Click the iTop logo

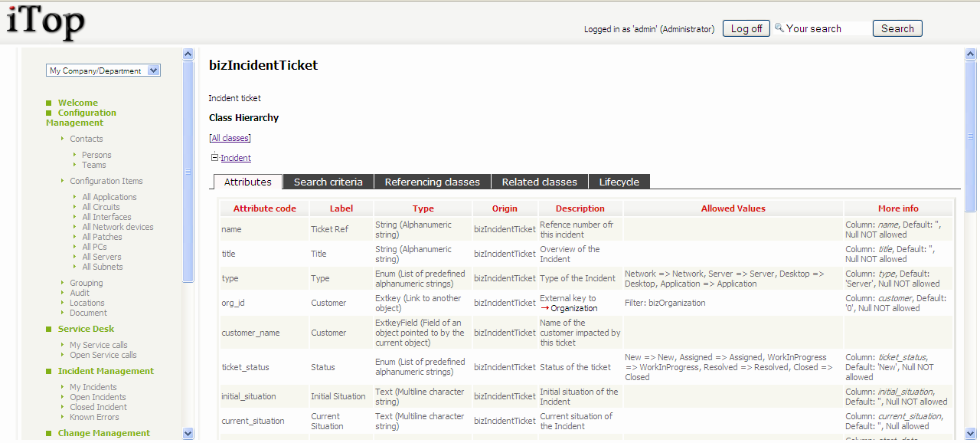46,21
